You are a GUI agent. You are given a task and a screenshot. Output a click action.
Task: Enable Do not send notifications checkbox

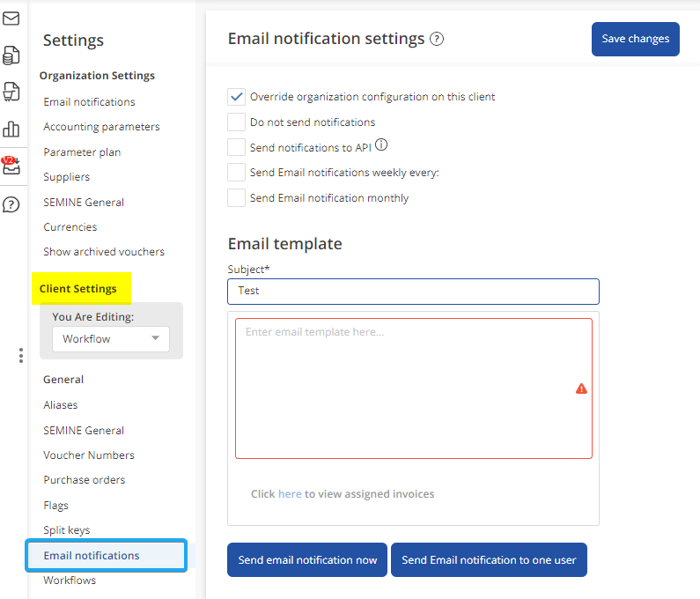point(236,122)
